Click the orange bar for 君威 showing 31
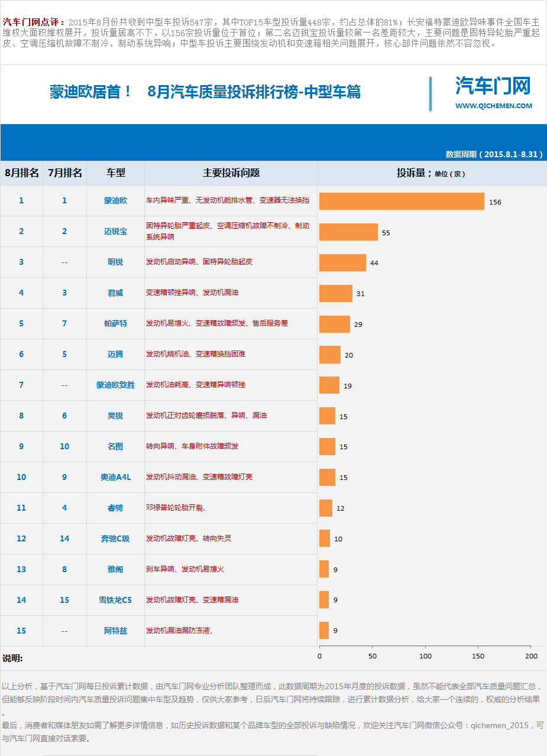 (336, 294)
